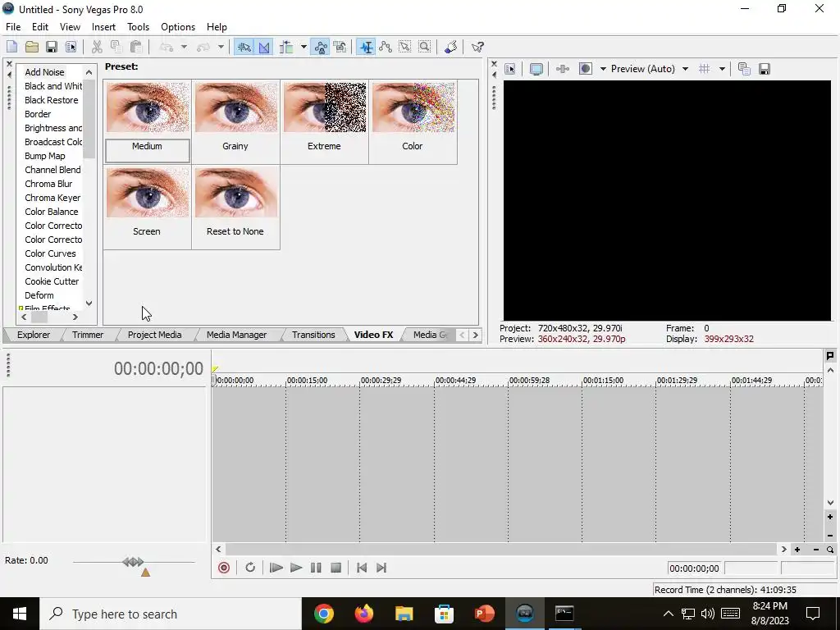Image resolution: width=840 pixels, height=630 pixels.
Task: Switch to the Transitions tab
Action: point(313,335)
